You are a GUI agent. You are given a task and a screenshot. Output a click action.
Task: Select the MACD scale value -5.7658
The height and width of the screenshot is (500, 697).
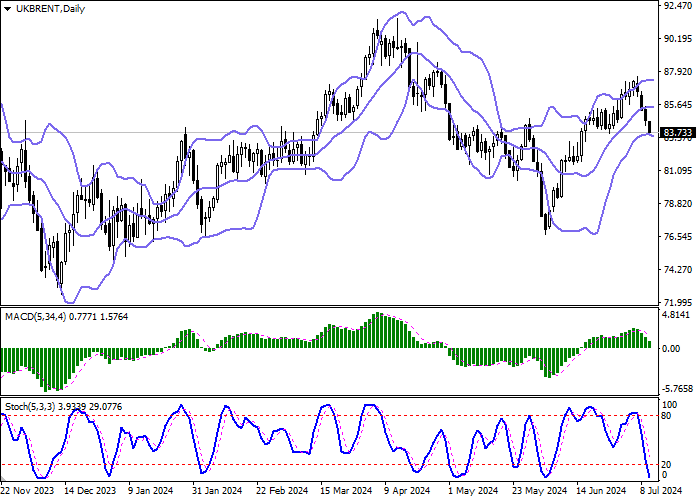pyautogui.click(x=676, y=389)
